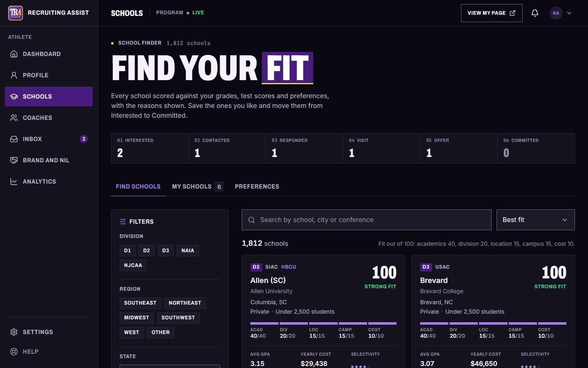The width and height of the screenshot is (588, 368).
Task: Expand the account menu chevron
Action: 569,13
